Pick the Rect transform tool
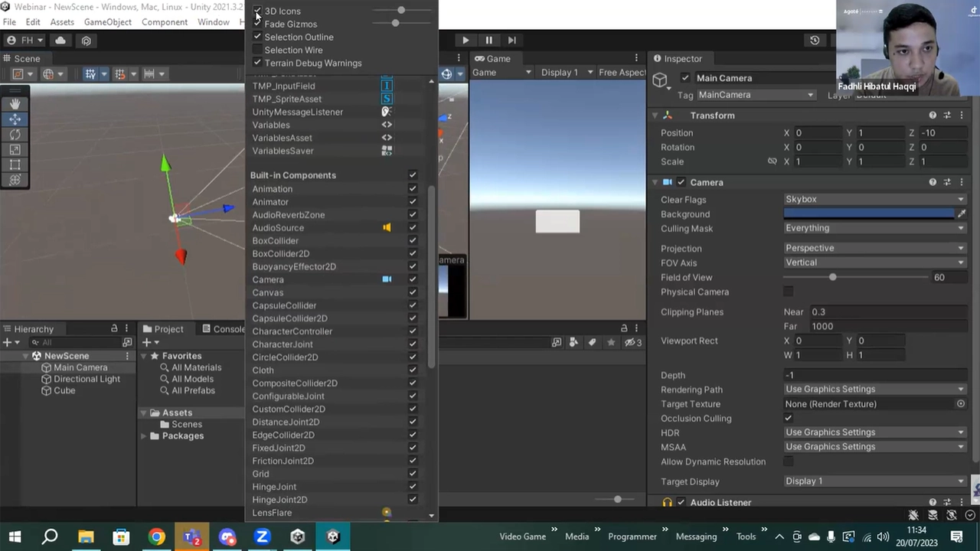 point(15,165)
